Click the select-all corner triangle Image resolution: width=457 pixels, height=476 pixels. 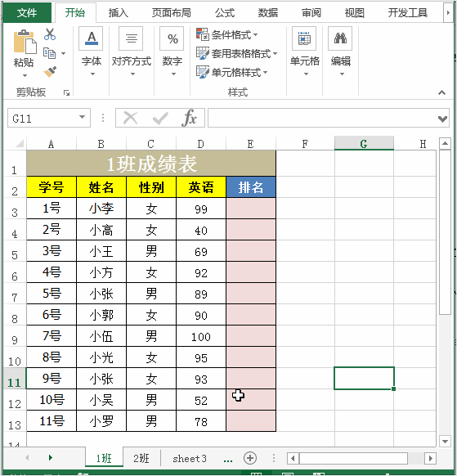point(20,143)
